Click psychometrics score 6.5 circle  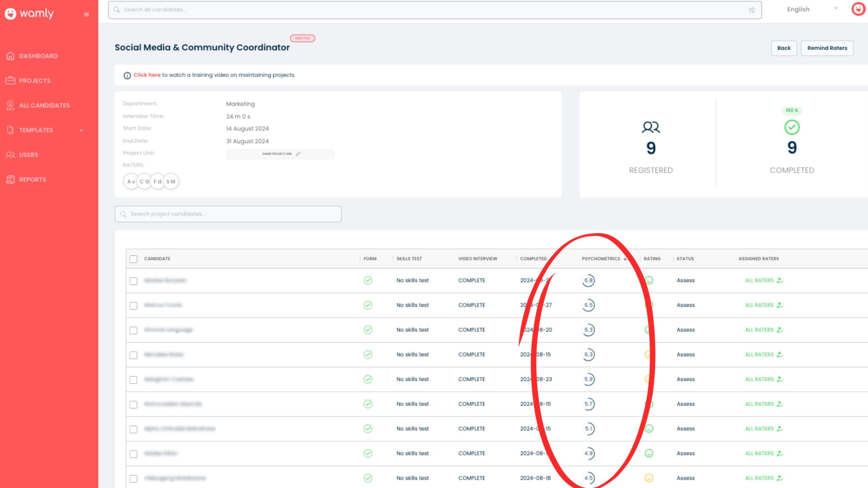tap(589, 305)
